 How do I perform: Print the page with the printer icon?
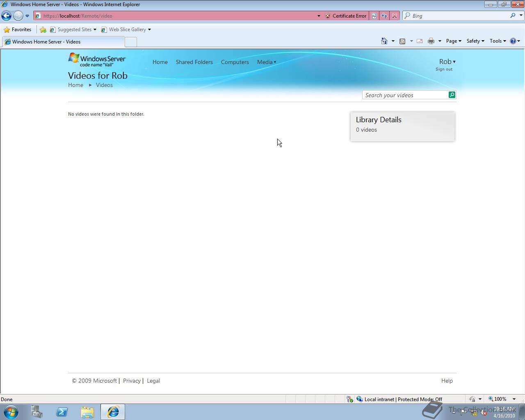pyautogui.click(x=431, y=41)
